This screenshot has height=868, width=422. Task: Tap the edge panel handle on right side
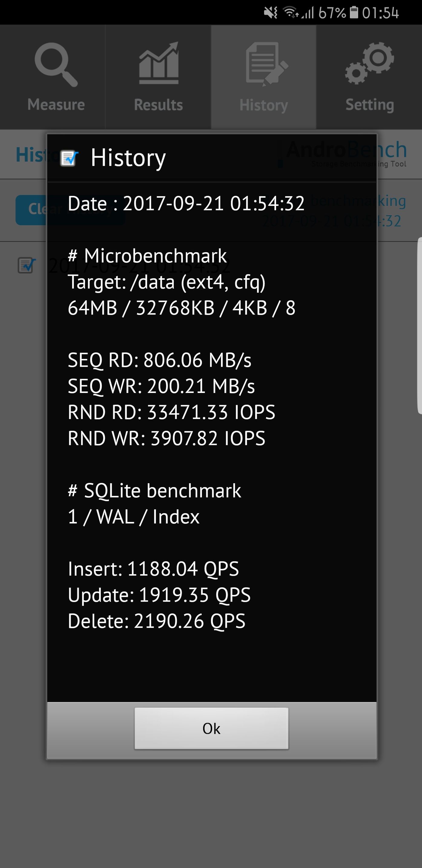pyautogui.click(x=419, y=325)
